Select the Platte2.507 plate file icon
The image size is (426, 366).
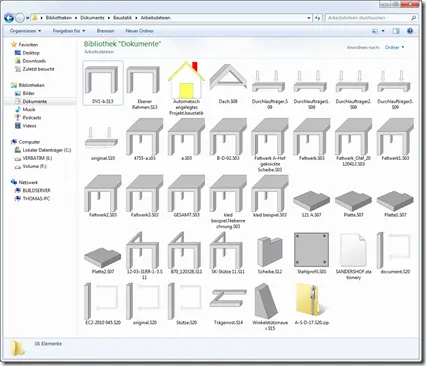(x=103, y=257)
